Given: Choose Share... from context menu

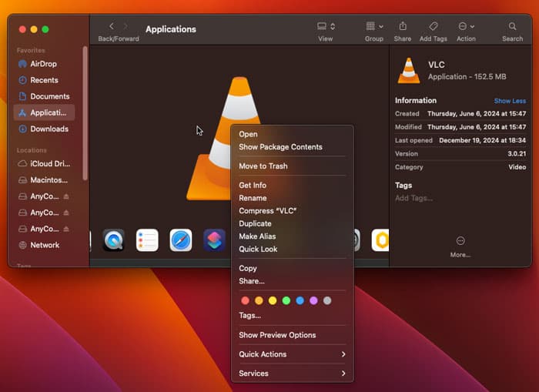Looking at the screenshot, I should pyautogui.click(x=292, y=281).
